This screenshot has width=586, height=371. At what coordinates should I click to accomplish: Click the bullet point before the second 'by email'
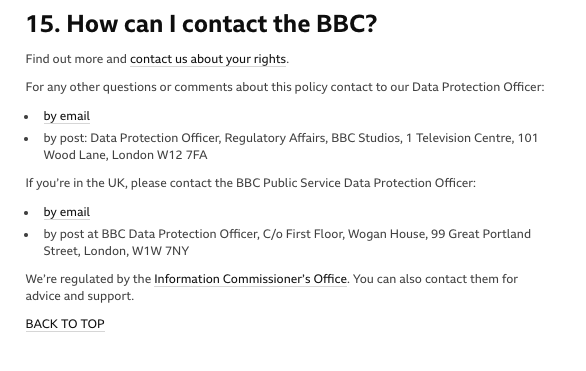[26, 213]
